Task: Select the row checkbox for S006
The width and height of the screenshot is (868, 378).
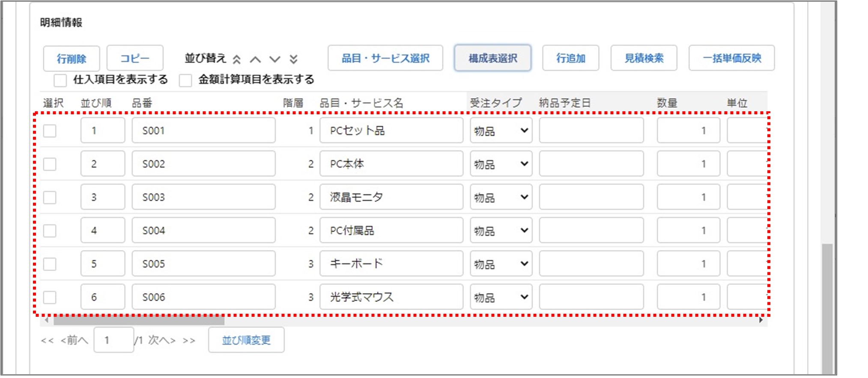Action: (50, 297)
